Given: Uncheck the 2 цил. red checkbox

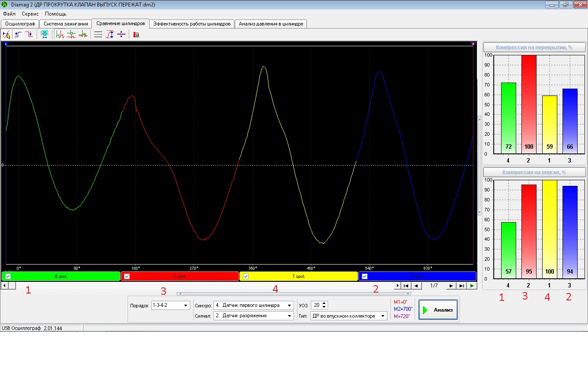Looking at the screenshot, I should [127, 276].
